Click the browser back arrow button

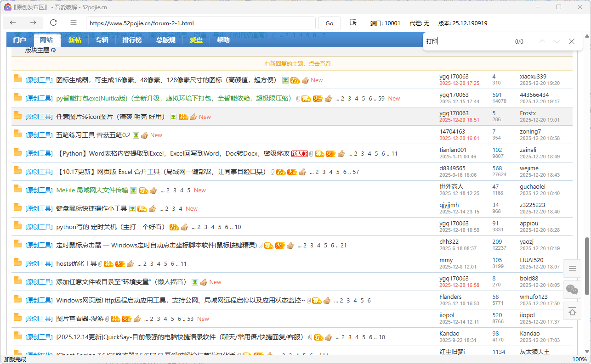(x=13, y=23)
